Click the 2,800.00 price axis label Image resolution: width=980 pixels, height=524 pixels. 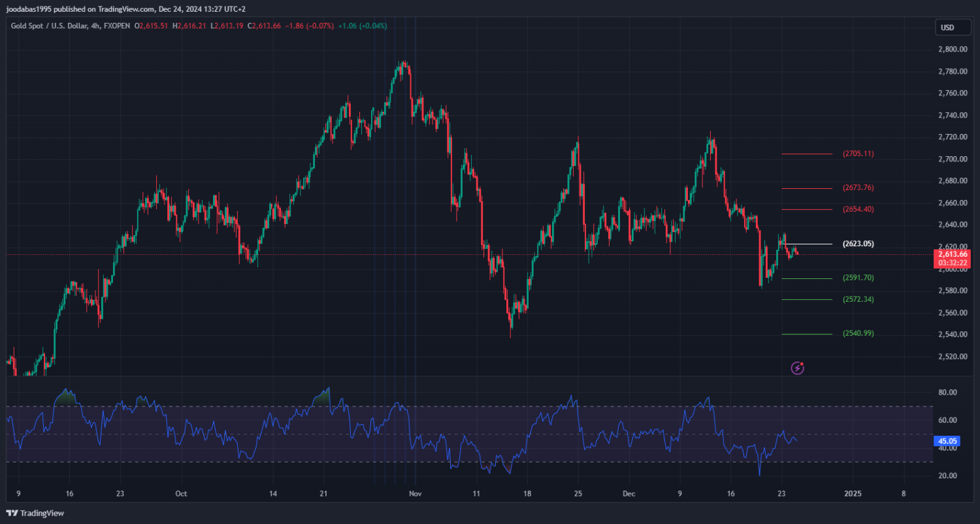(x=953, y=49)
